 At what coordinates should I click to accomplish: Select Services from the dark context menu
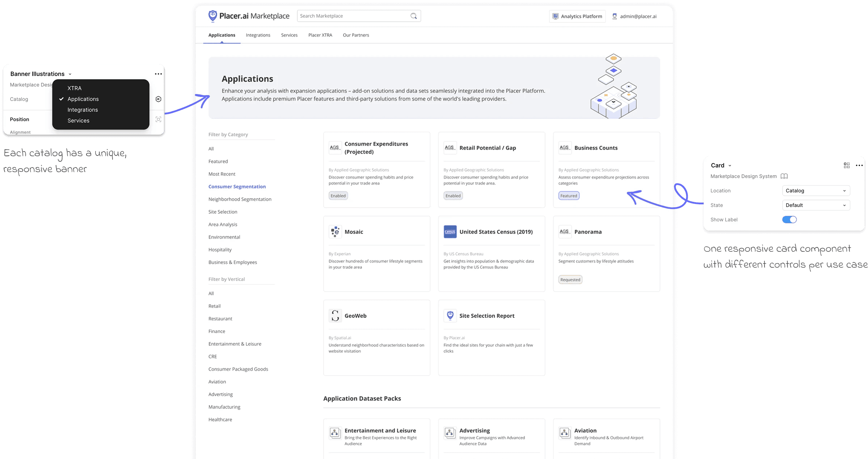(78, 120)
